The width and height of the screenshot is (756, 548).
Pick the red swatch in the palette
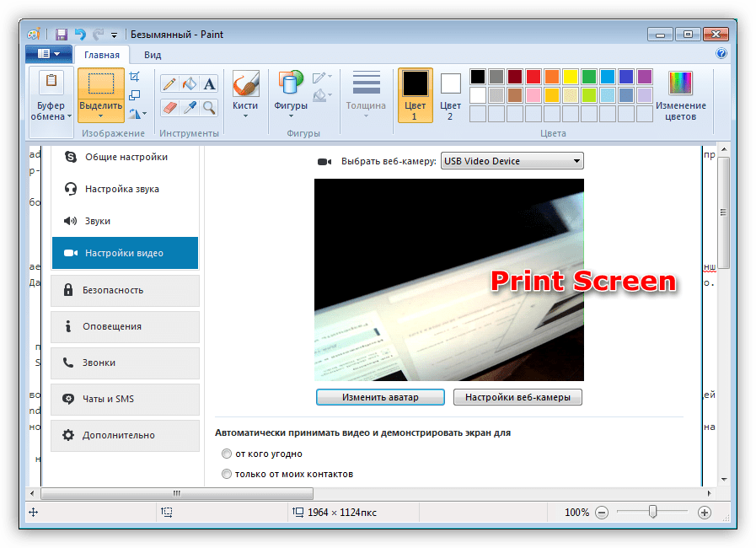pyautogui.click(x=533, y=77)
